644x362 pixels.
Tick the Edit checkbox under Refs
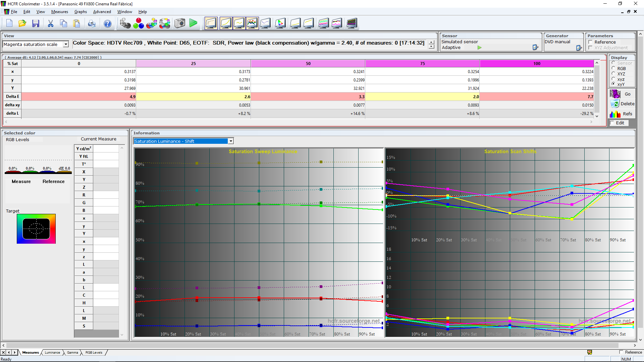pos(612,123)
